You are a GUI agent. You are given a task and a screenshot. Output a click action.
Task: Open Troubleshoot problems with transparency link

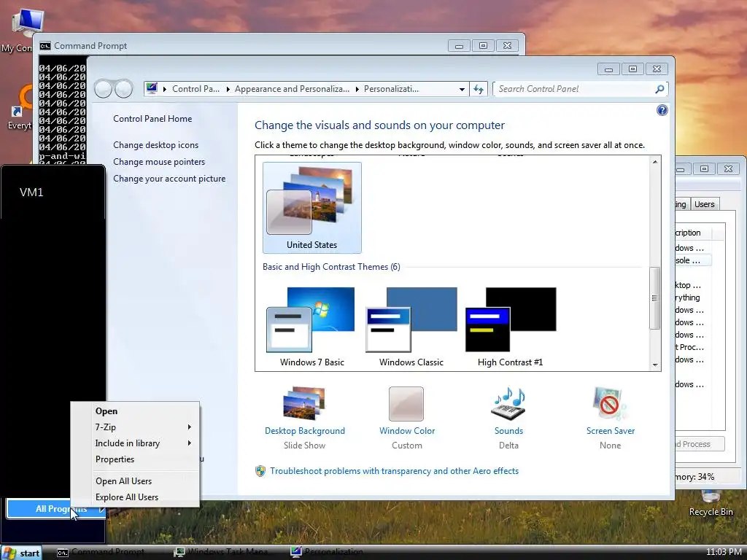click(395, 471)
